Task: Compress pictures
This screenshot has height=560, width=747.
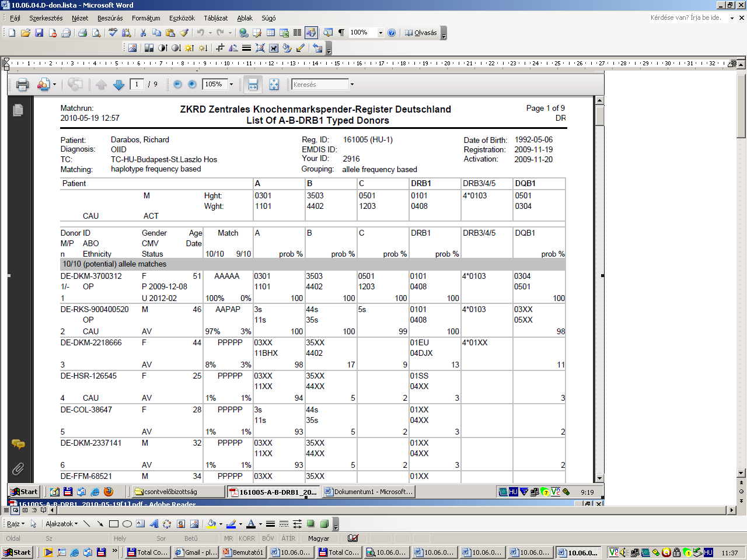Action: coord(260,48)
